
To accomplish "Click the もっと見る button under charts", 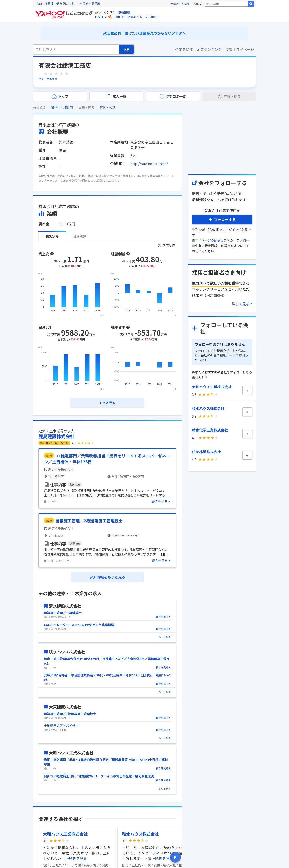I will point(107,403).
